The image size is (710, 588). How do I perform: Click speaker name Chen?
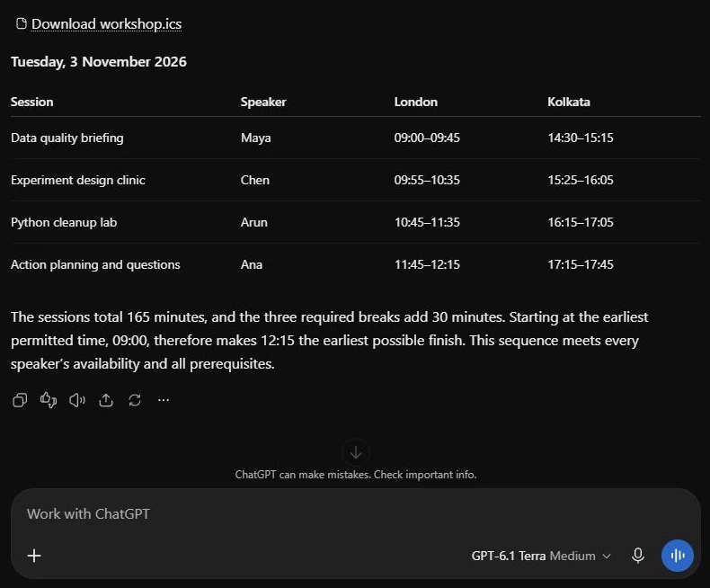point(255,180)
